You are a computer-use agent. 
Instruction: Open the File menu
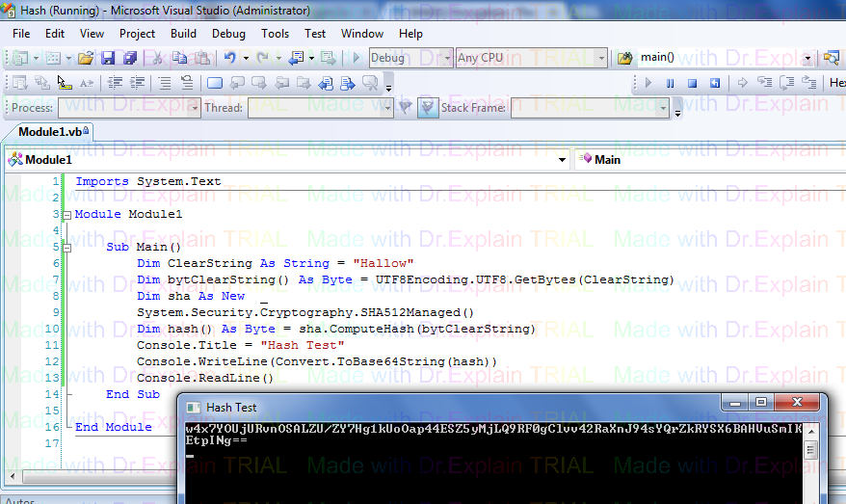[21, 34]
